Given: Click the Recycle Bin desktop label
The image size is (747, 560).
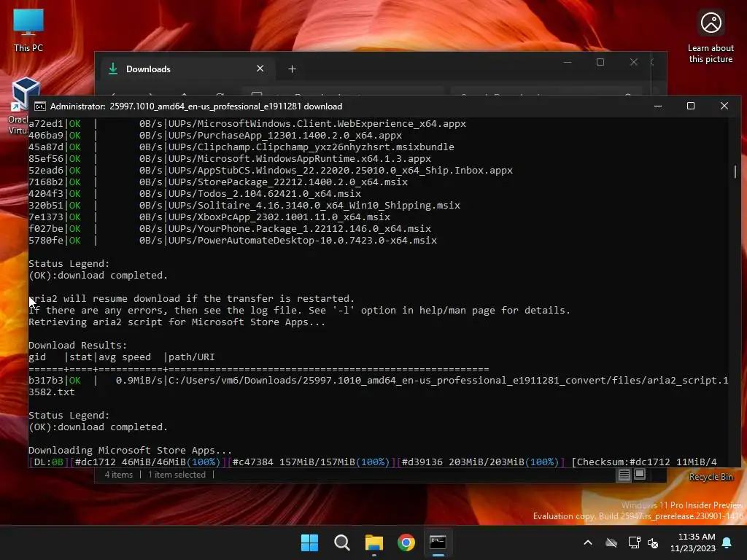Looking at the screenshot, I should 711,477.
